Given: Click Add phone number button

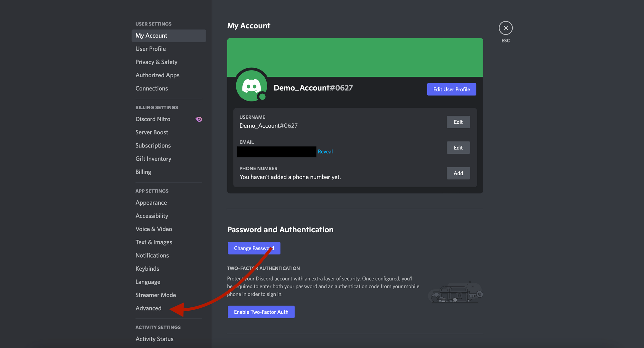Looking at the screenshot, I should [x=458, y=173].
